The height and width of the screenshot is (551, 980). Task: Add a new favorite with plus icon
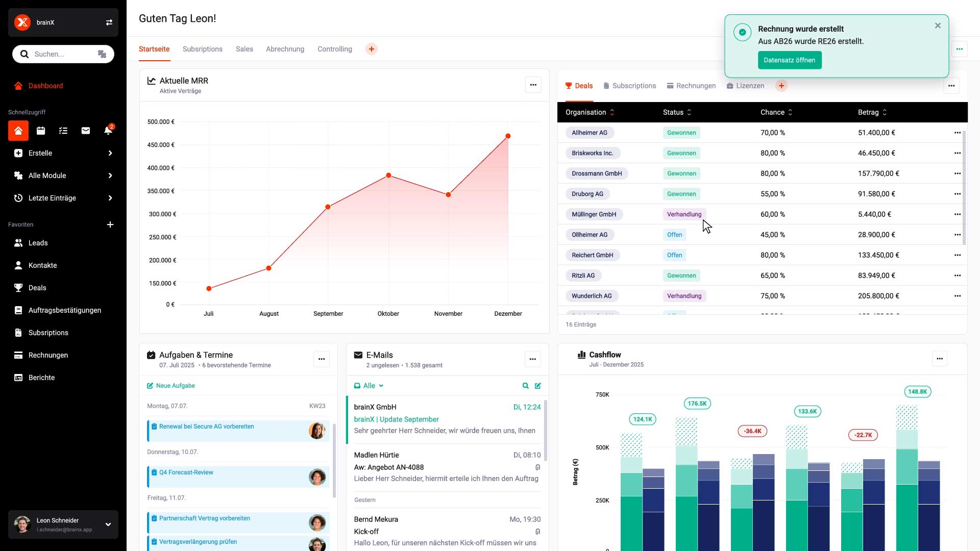(110, 224)
